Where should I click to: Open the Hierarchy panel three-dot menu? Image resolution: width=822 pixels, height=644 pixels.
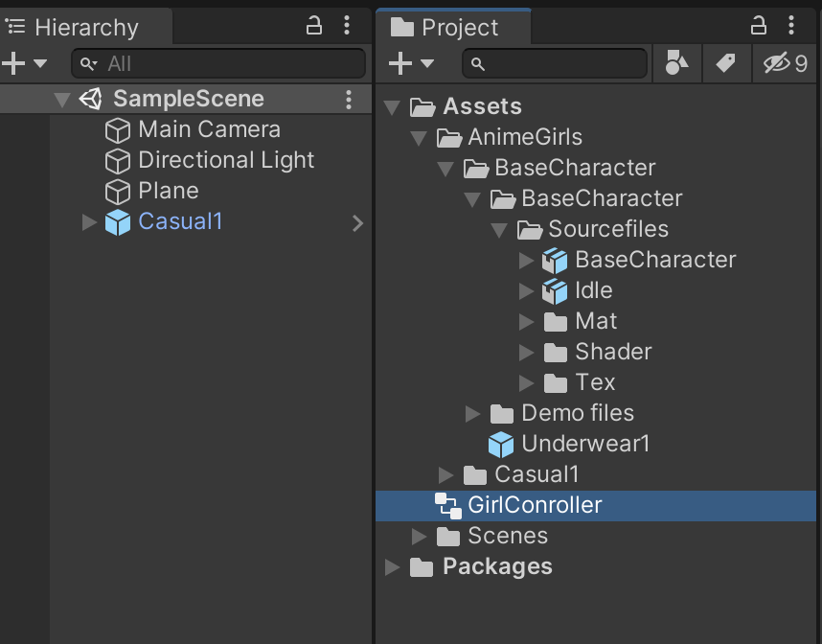point(347,25)
